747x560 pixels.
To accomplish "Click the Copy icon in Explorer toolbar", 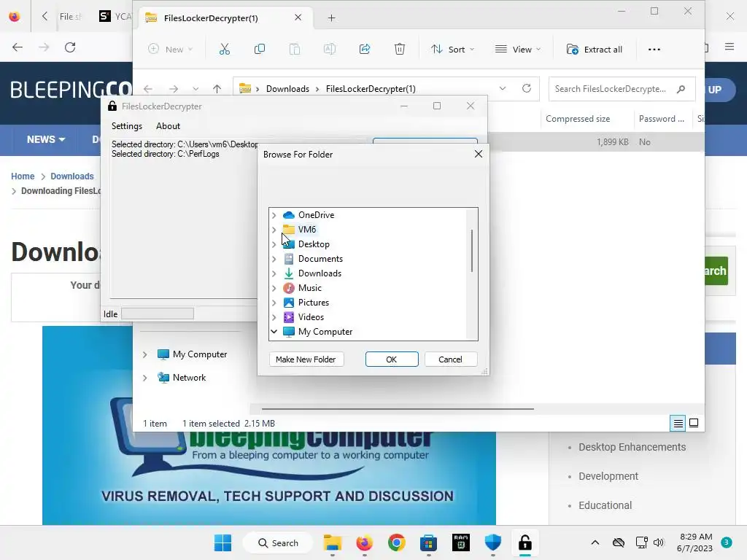I will coord(260,49).
